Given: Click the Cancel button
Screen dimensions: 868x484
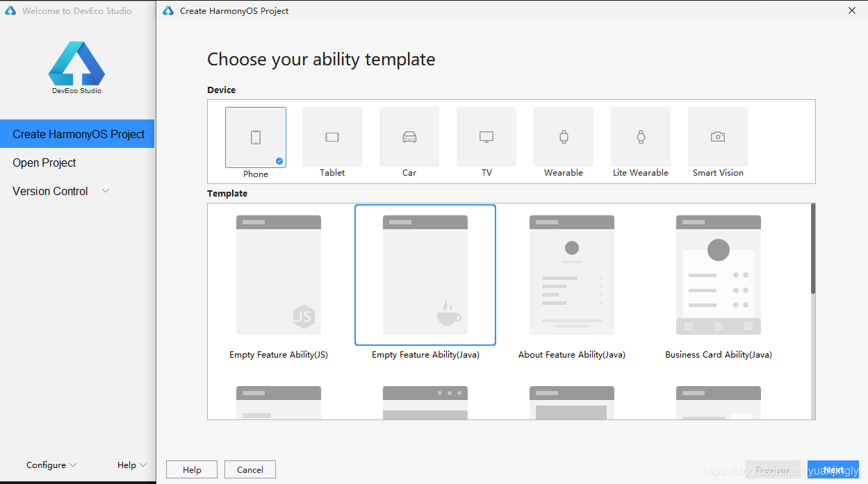Looking at the screenshot, I should [250, 470].
